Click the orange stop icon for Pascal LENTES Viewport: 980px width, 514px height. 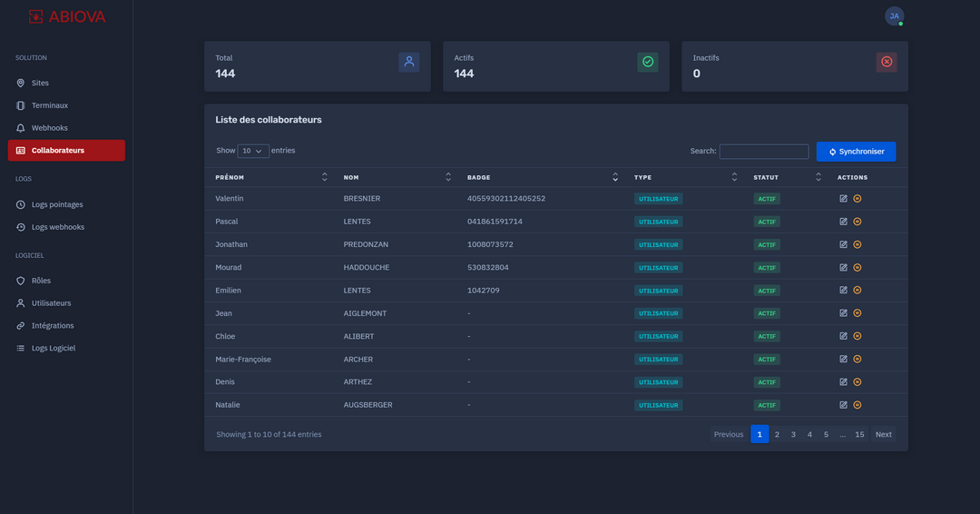857,222
